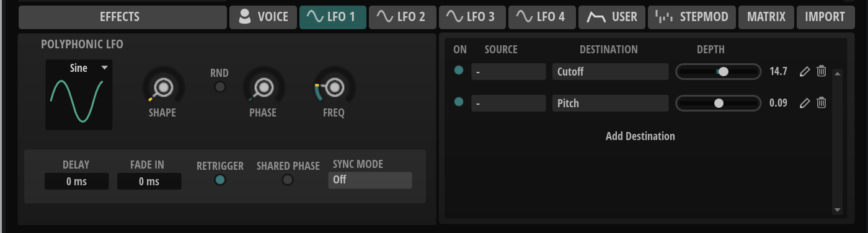Adjust the Pitch depth slider
This screenshot has width=868, height=233.
718,103
